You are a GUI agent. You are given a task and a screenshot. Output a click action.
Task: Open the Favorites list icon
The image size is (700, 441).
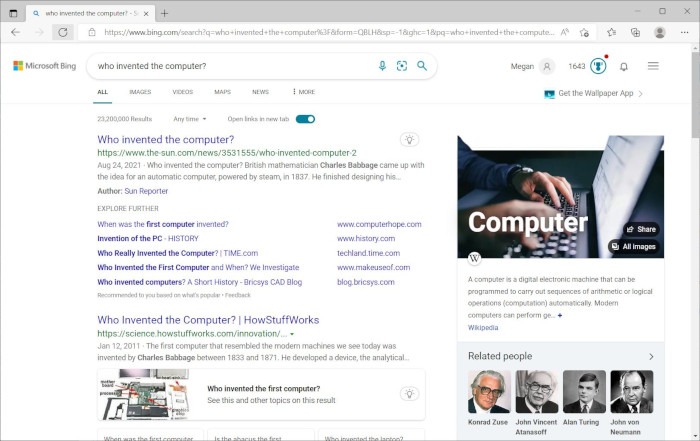tap(612, 32)
